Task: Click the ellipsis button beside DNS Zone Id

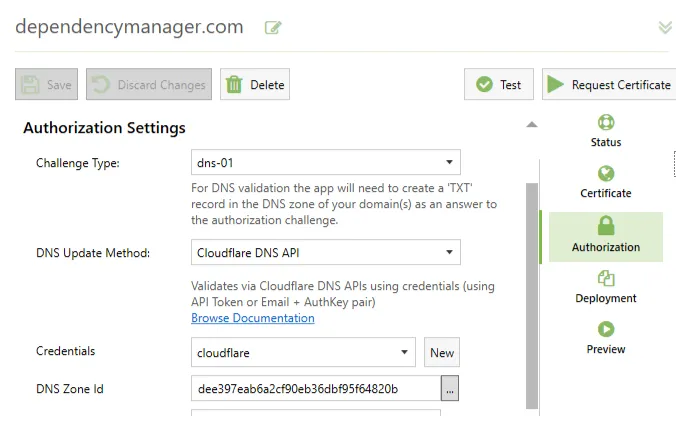Action: [x=450, y=389]
